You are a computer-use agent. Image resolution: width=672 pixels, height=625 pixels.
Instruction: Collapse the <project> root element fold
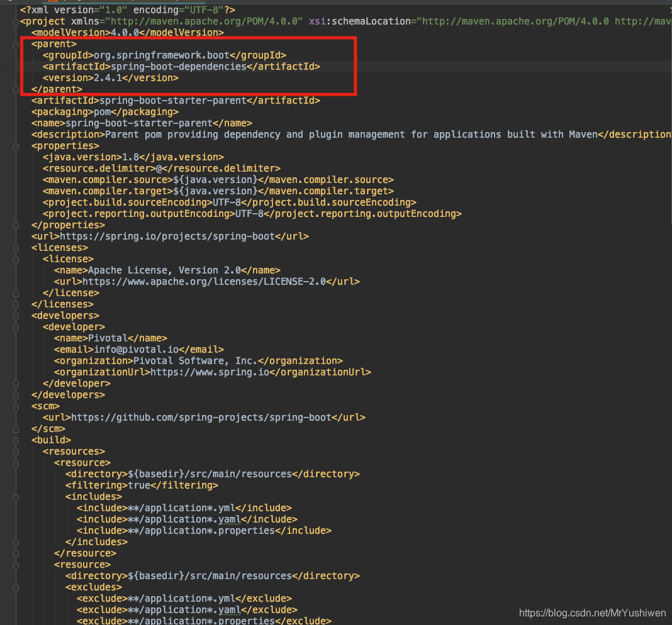tap(16, 22)
